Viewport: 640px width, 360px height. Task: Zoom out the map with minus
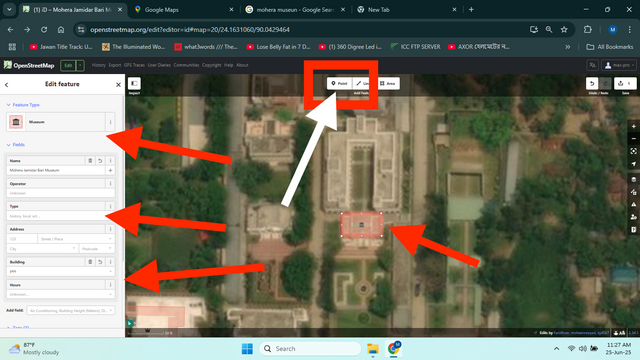(633, 139)
